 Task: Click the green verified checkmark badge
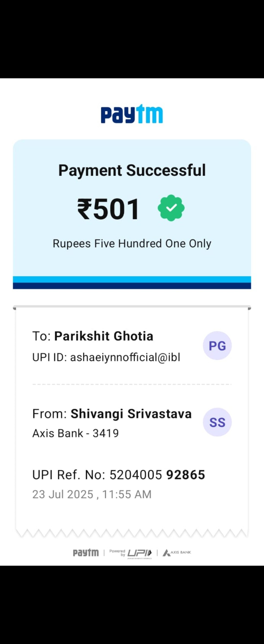pyautogui.click(x=171, y=208)
